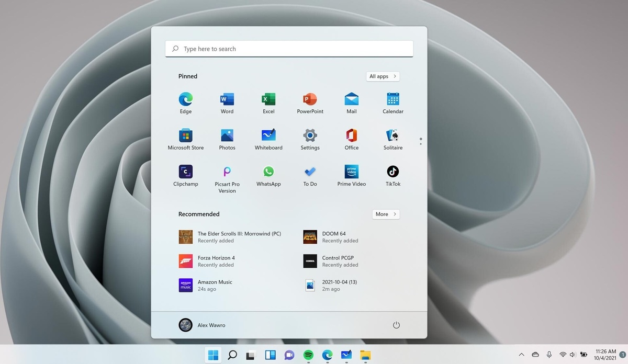Click the battery tray icon

click(582, 355)
